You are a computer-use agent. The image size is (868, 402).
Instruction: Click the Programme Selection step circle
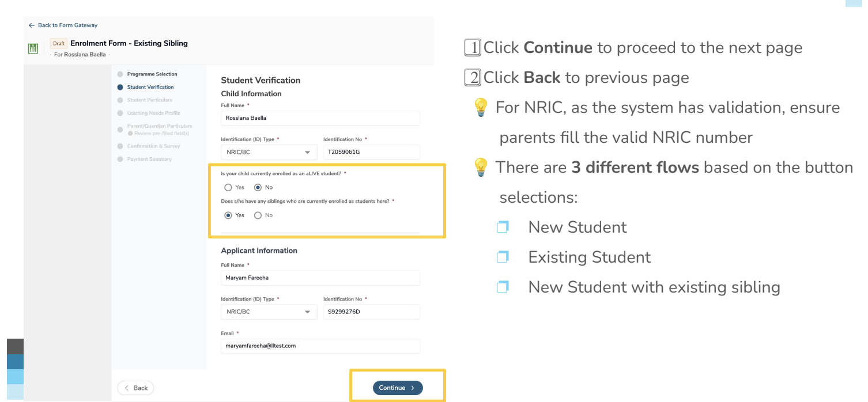click(x=120, y=74)
